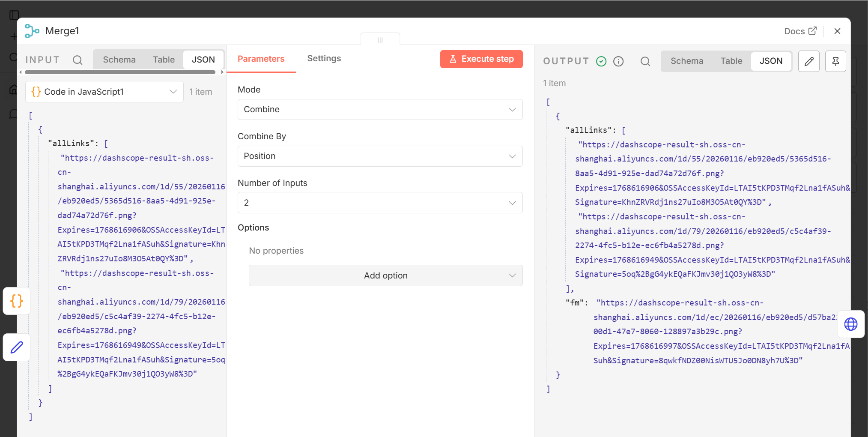This screenshot has height=437, width=868.
Task: Click the Code node curly braces icon
Action: coord(36,92)
